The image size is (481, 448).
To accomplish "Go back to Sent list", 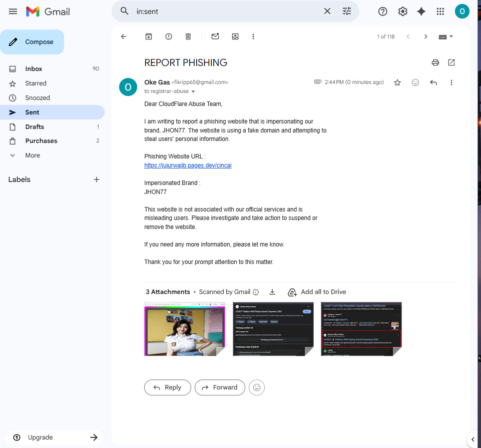I will 124,37.
